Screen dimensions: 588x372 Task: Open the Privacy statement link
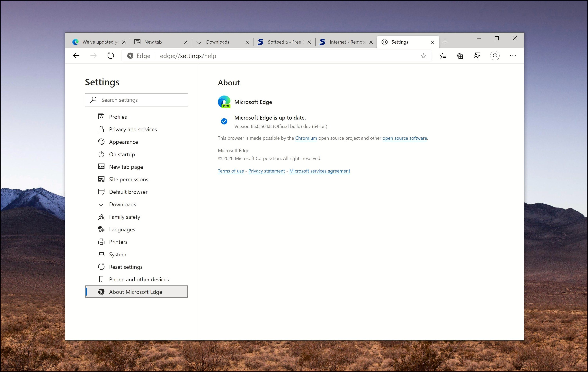[266, 171]
